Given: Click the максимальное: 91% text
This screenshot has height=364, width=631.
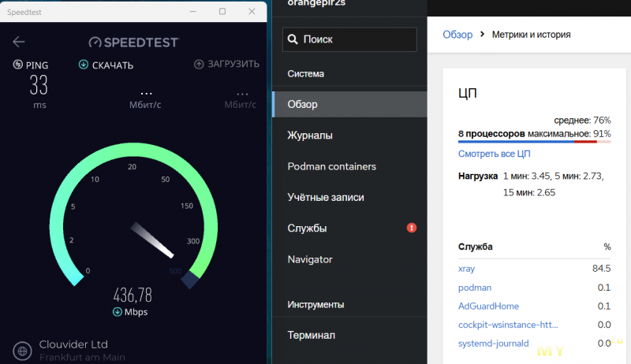Looking at the screenshot, I should (x=569, y=134).
